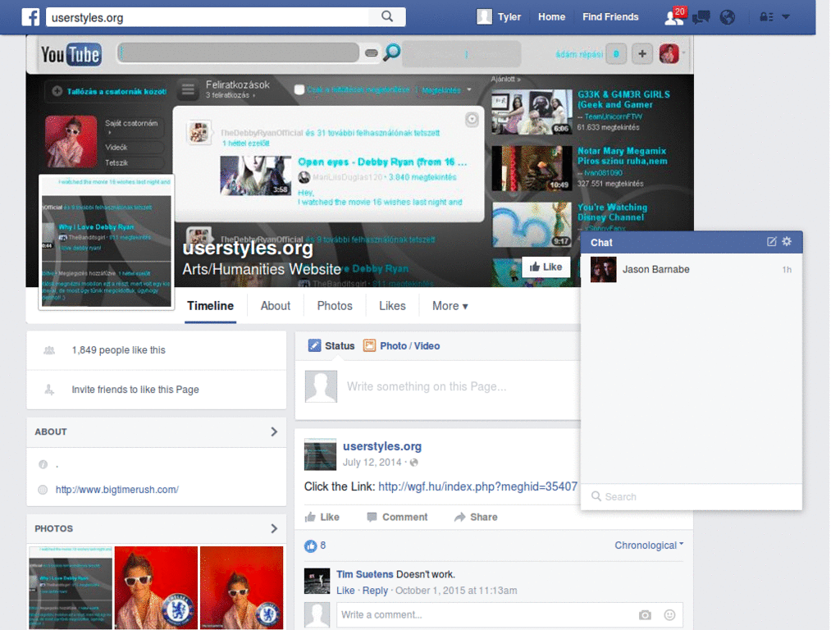Like the userstyles.org page
Viewport: 840px width, 630px height.
click(546, 267)
